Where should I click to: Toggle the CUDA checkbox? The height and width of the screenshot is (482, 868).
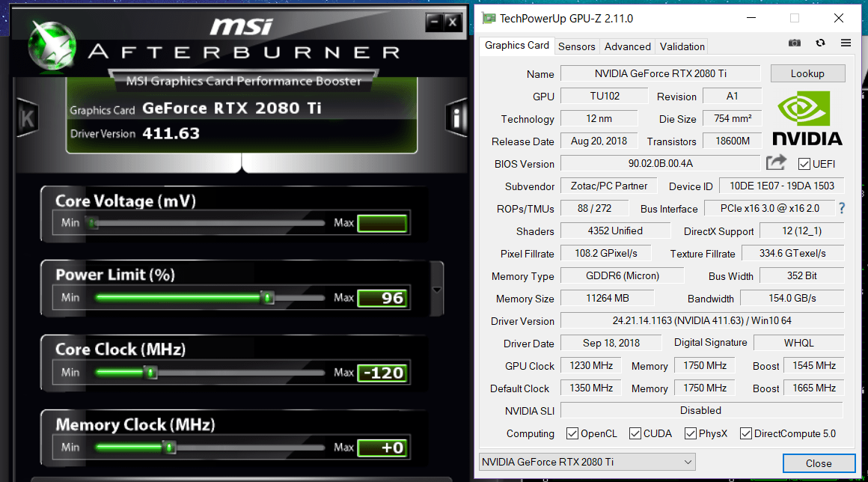[635, 433]
